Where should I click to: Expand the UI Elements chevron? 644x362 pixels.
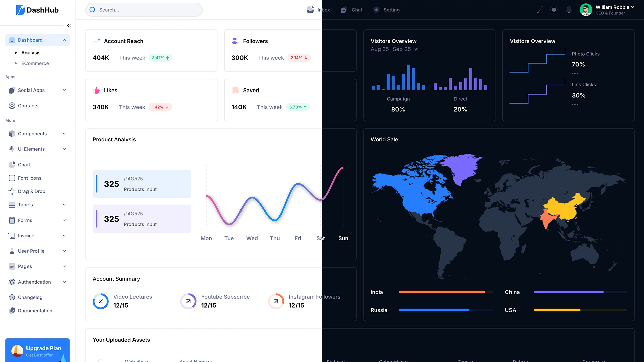[64, 149]
